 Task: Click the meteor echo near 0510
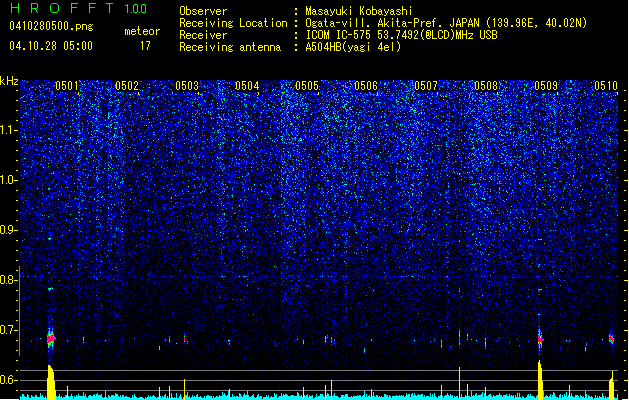(611, 339)
